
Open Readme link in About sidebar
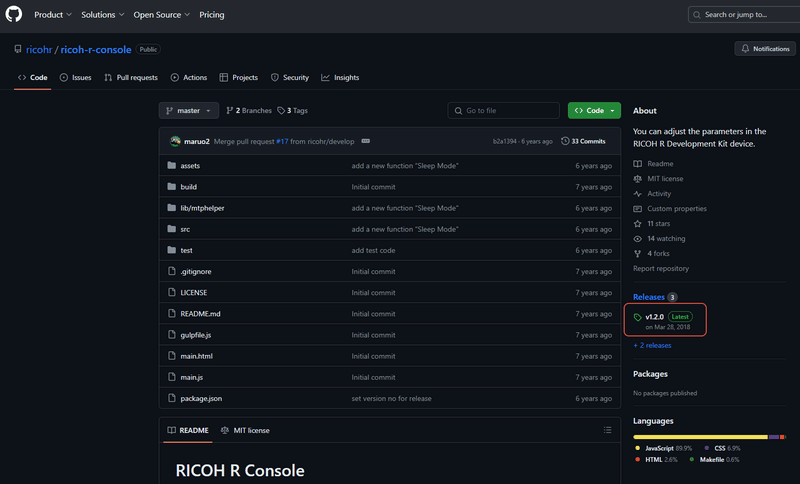[x=654, y=164]
